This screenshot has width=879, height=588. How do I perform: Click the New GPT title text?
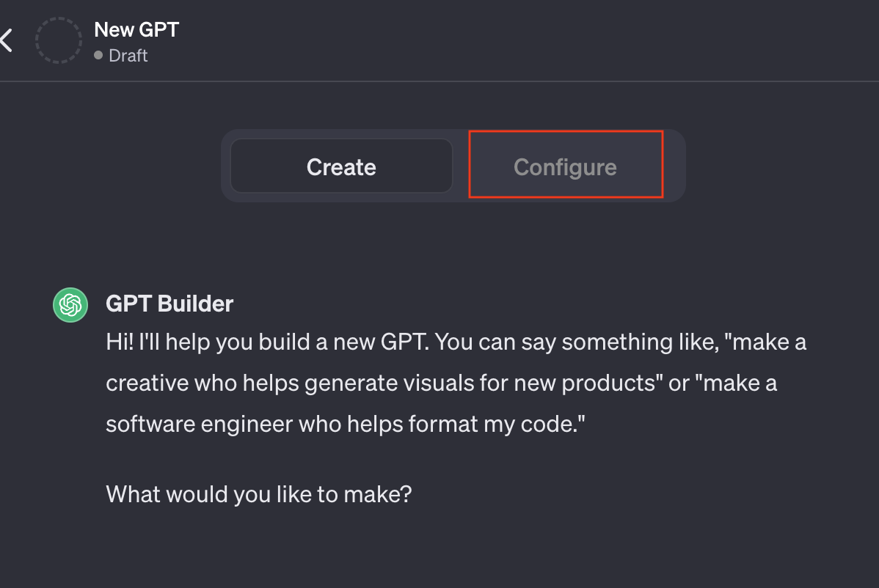pyautogui.click(x=136, y=29)
